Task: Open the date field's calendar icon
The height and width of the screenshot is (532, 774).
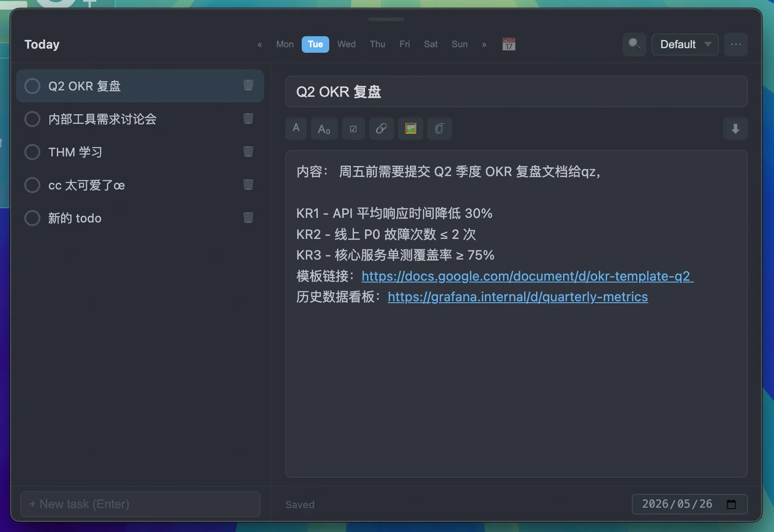Action: click(731, 504)
